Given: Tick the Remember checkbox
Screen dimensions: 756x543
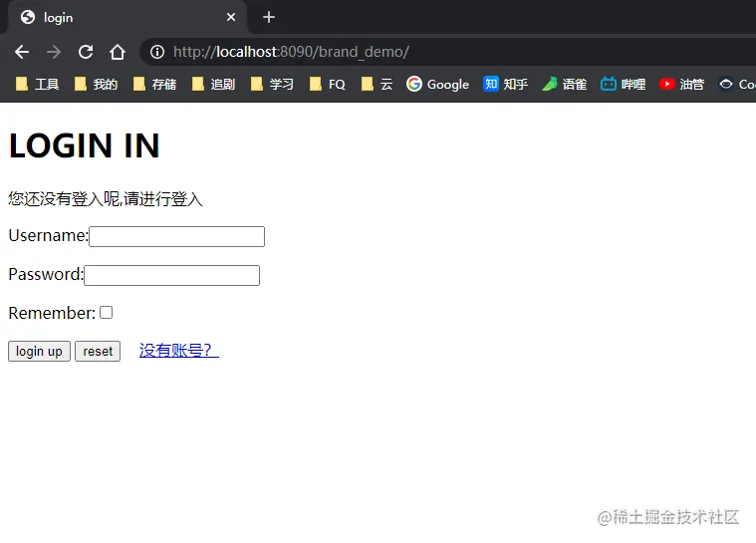Looking at the screenshot, I should coord(106,313).
